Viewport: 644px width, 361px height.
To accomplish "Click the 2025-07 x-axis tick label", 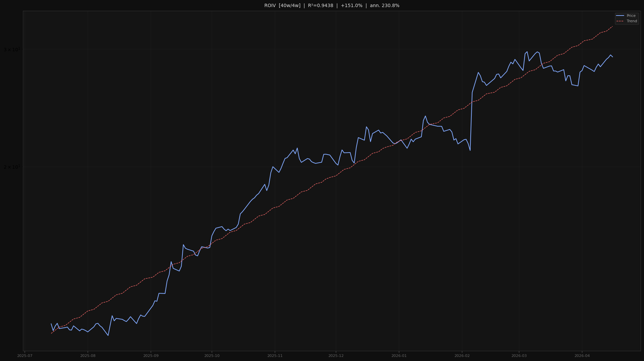I will tap(25, 356).
